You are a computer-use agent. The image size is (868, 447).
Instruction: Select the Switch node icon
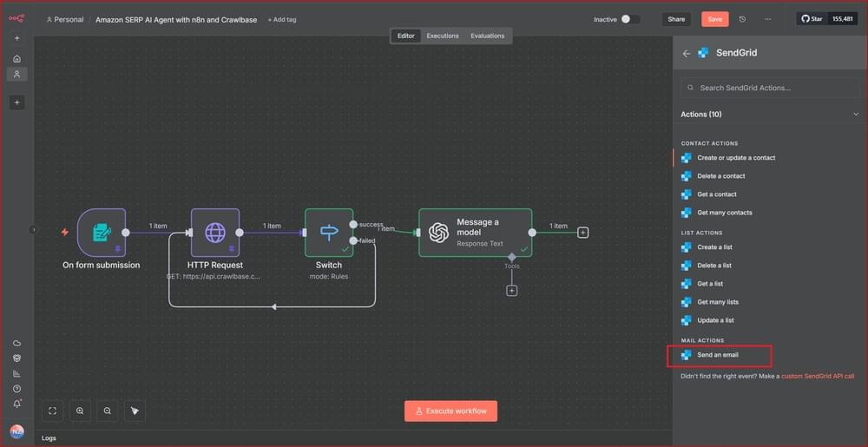(329, 233)
